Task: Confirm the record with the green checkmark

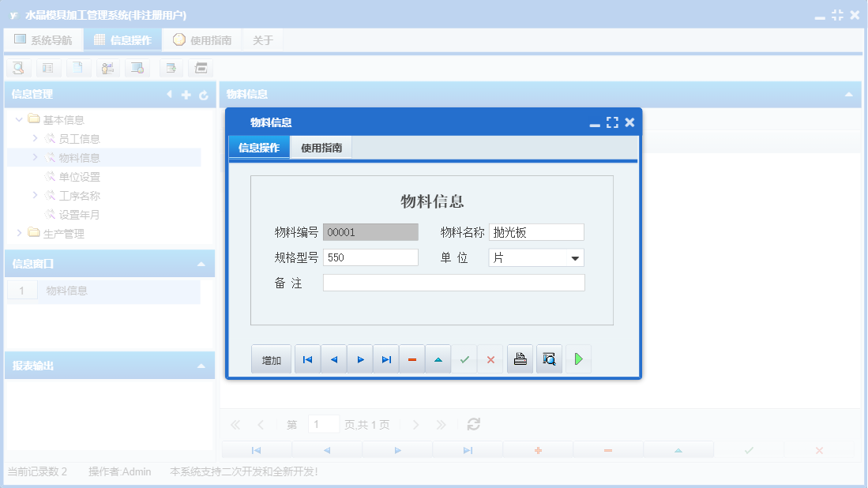Action: (x=464, y=358)
